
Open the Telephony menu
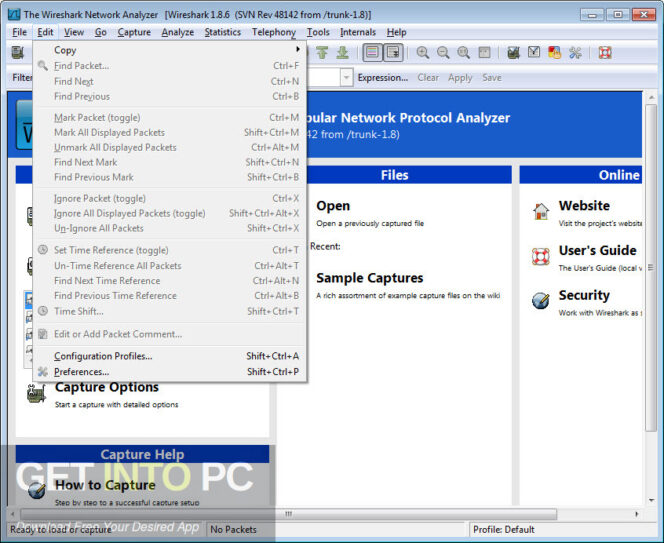click(x=274, y=32)
